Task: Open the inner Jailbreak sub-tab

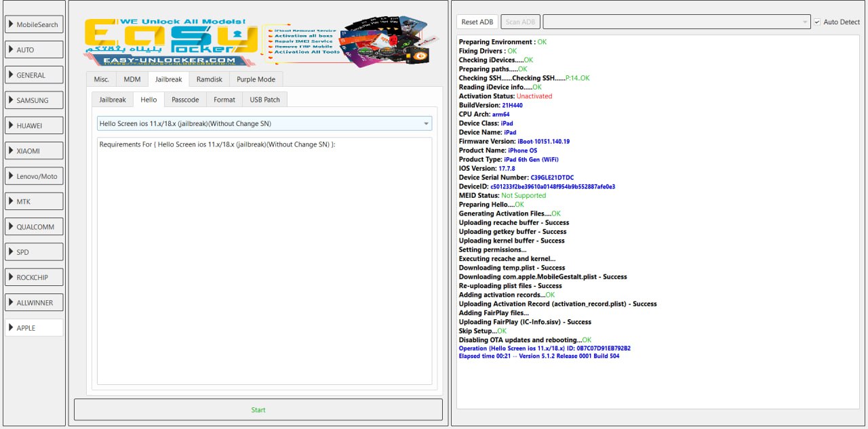Action: 113,100
